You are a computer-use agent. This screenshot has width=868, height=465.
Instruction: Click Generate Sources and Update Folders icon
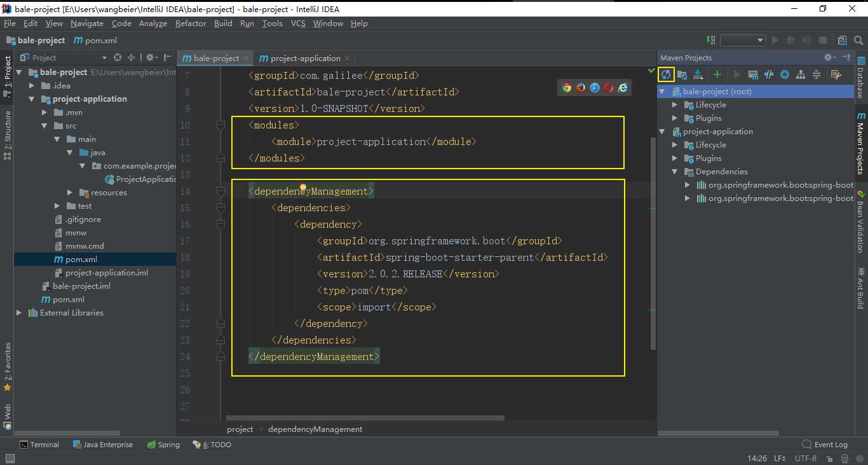(x=682, y=74)
